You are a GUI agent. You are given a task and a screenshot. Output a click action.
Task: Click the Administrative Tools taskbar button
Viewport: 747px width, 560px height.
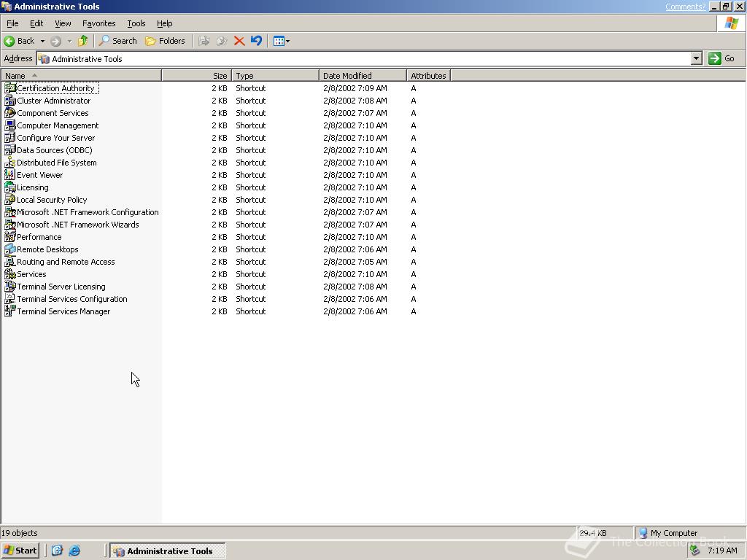pyautogui.click(x=168, y=551)
